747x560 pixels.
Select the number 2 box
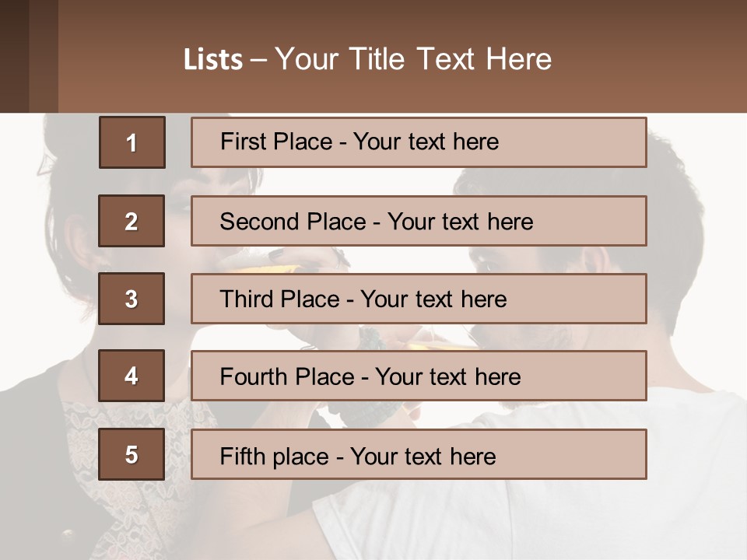click(132, 221)
